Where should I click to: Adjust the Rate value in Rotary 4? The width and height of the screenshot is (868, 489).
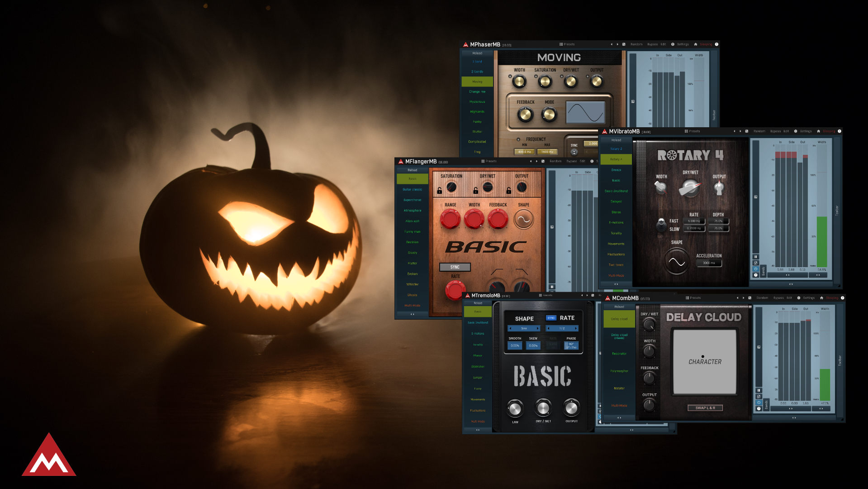tap(693, 221)
